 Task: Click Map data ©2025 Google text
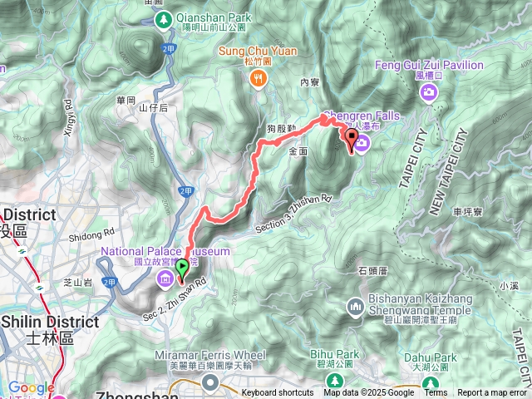pos(369,393)
